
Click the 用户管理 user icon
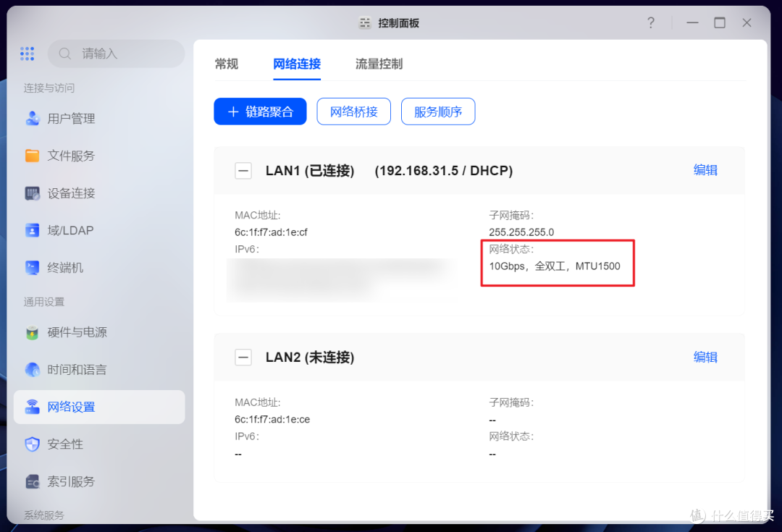[33, 119]
